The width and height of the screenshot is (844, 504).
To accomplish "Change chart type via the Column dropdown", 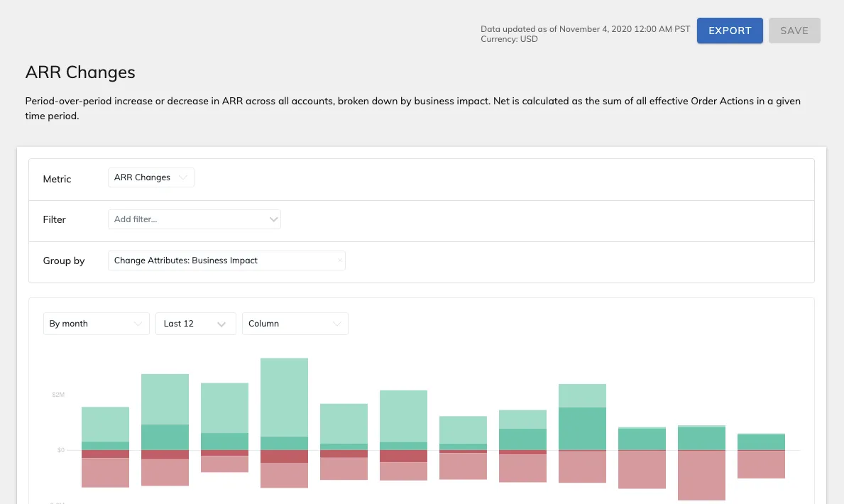I will (x=295, y=324).
